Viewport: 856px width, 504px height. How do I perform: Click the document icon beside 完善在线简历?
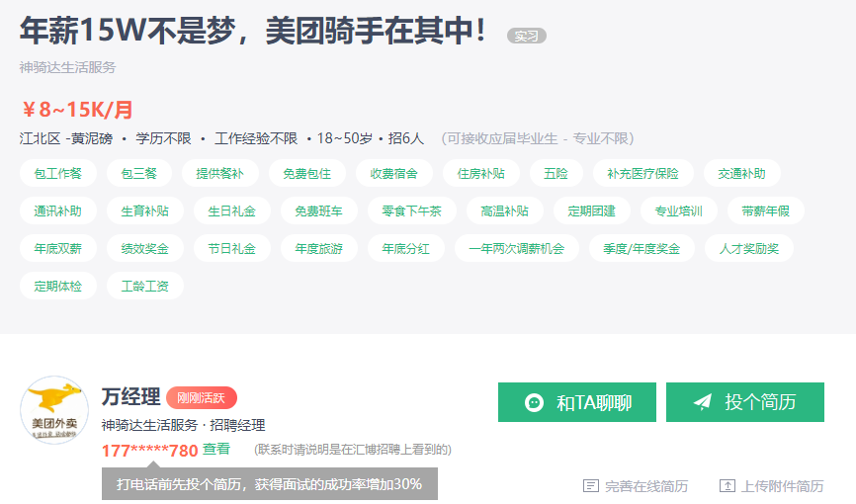(x=591, y=485)
